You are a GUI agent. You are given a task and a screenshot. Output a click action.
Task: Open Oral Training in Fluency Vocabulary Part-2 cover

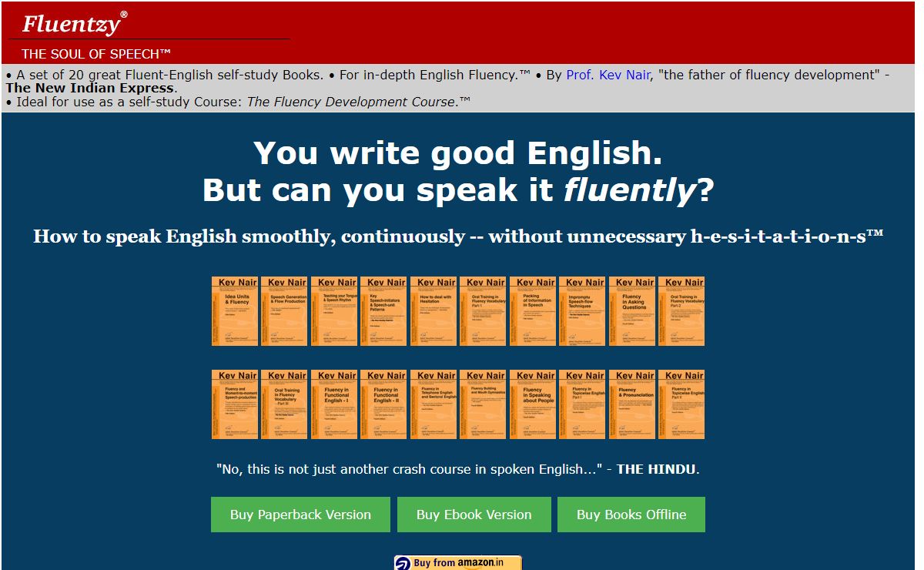681,311
